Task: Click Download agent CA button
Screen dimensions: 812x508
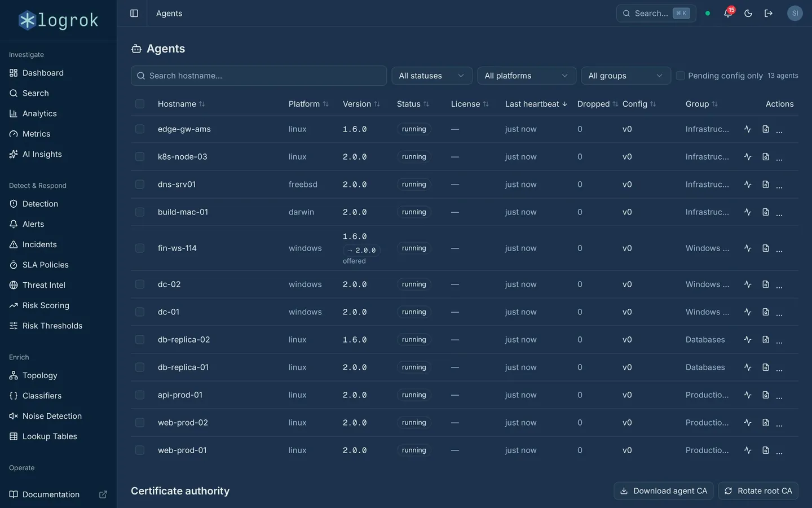Action: (664, 491)
